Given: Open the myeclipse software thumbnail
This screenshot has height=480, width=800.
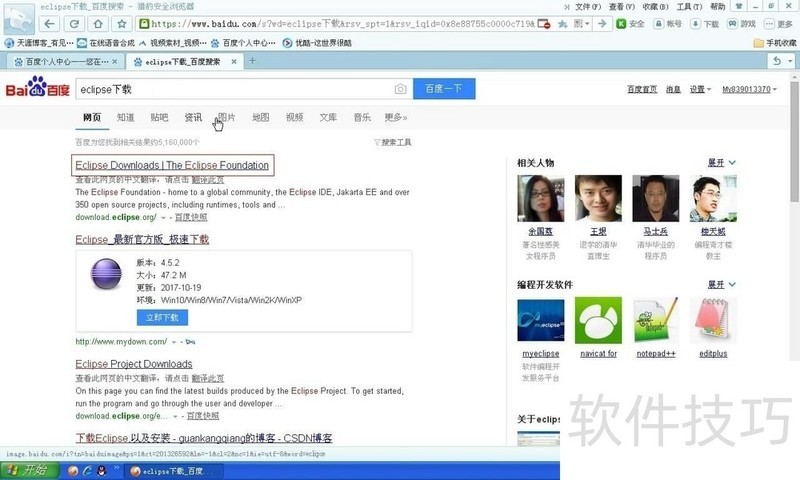Looking at the screenshot, I should (540, 320).
